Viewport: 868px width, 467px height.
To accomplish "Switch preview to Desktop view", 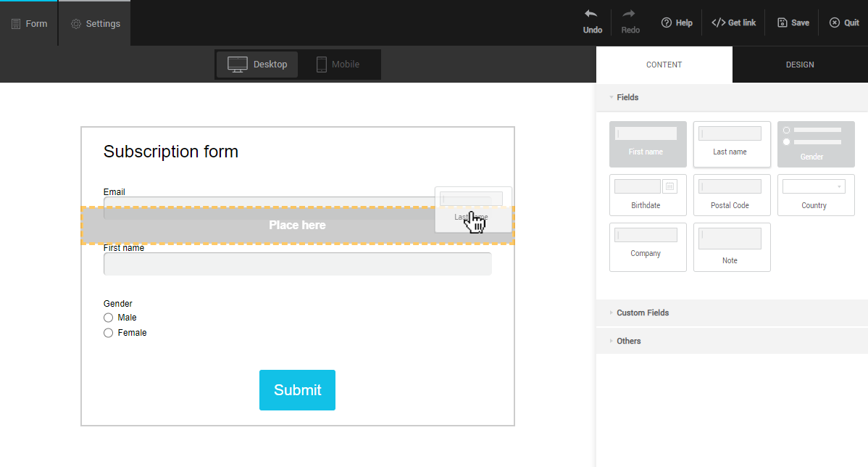I will (x=257, y=65).
